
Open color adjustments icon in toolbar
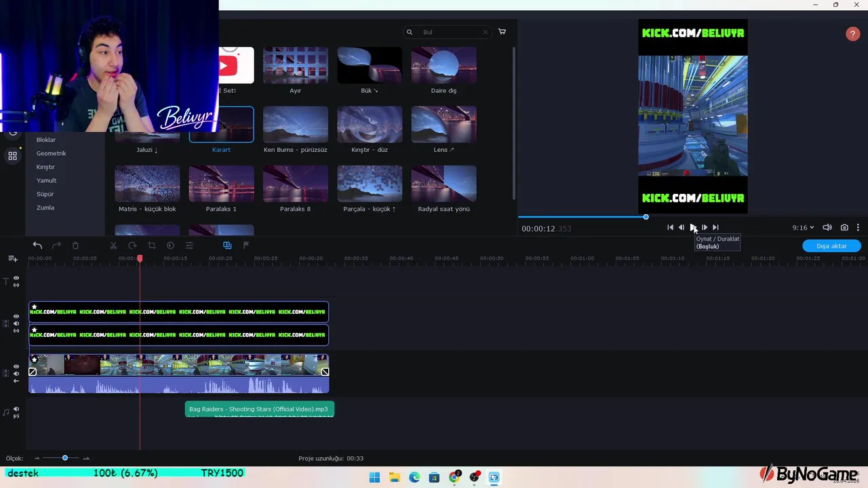pos(170,245)
